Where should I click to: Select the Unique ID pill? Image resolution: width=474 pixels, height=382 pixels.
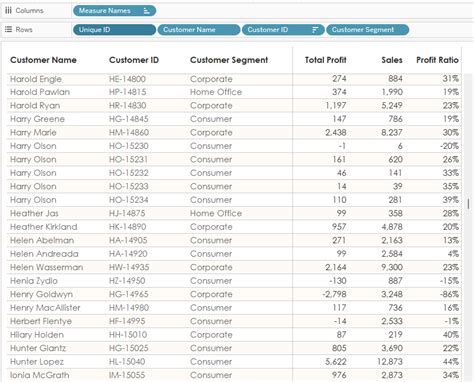point(114,30)
